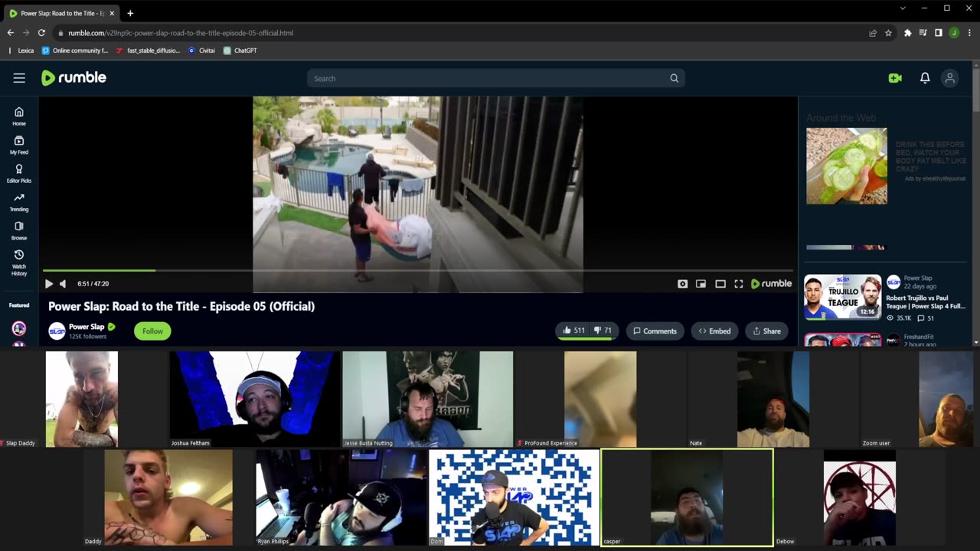Viewport: 980px width, 551px height.
Task: Select Joshua Feltham's video tile
Action: click(x=254, y=399)
